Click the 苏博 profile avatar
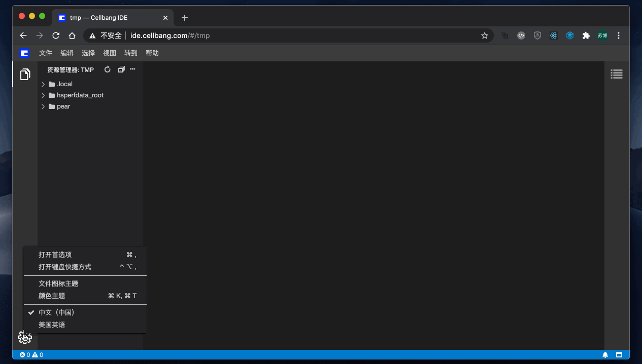The width and height of the screenshot is (642, 364). 602,35
